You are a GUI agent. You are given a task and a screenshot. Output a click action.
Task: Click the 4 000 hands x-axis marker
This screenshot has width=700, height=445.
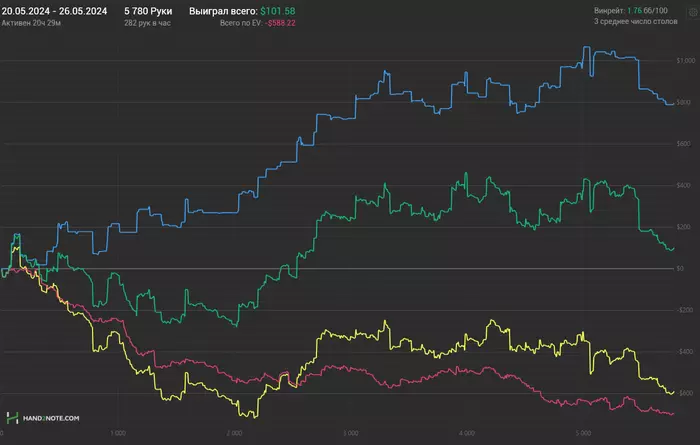[x=466, y=433]
